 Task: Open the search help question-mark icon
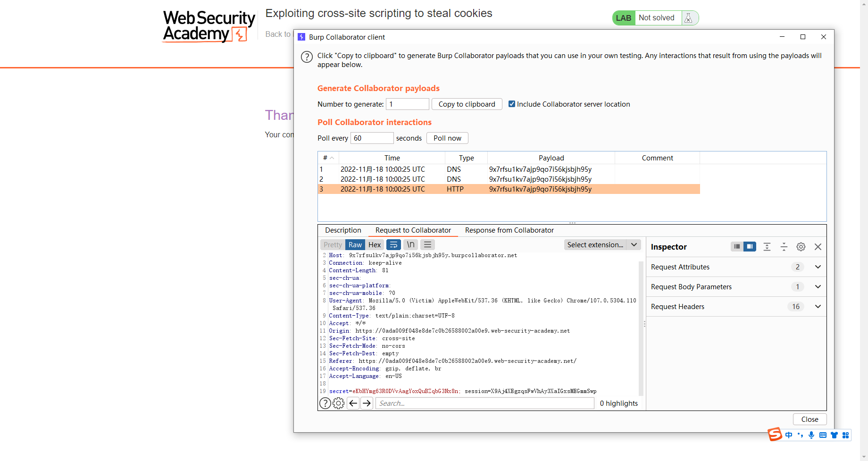tap(325, 403)
